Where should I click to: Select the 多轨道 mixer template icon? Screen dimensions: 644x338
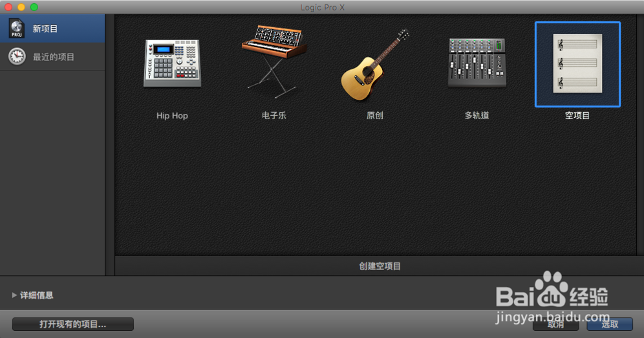477,63
